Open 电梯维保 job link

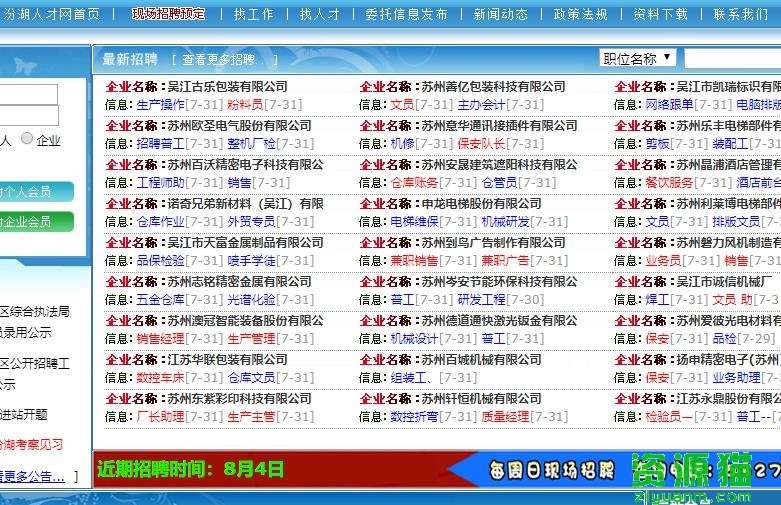[x=414, y=222]
